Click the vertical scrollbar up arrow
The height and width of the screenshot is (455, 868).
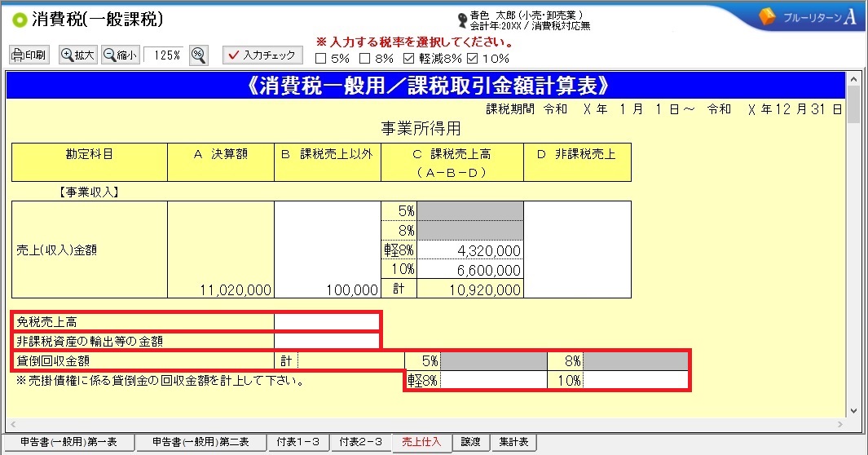tap(853, 79)
